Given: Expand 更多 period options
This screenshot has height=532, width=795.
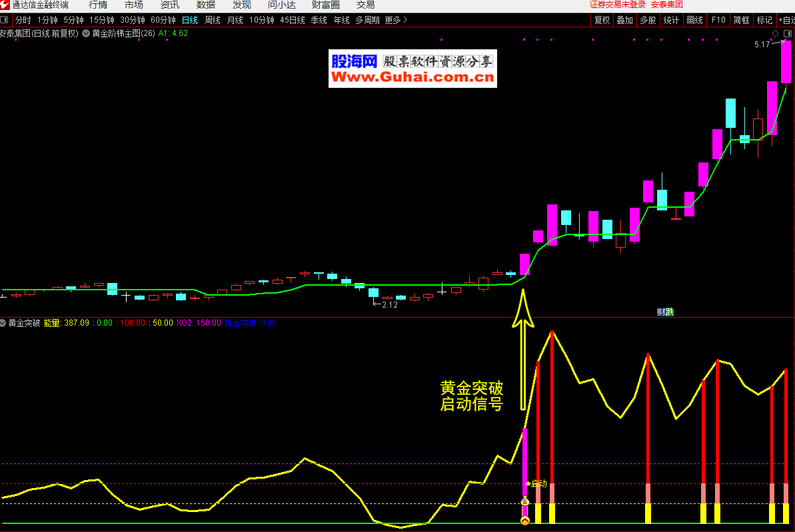Looking at the screenshot, I should (397, 20).
